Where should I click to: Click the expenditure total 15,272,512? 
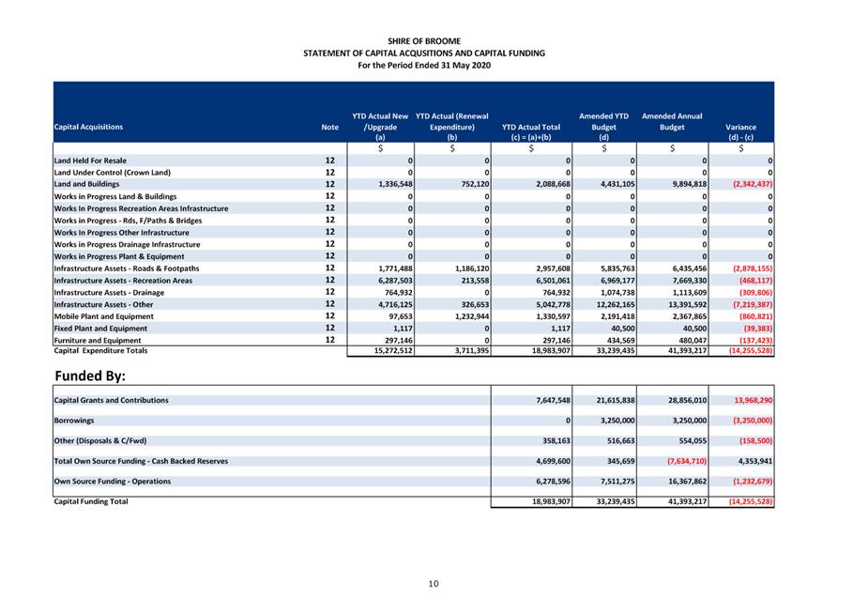(393, 350)
